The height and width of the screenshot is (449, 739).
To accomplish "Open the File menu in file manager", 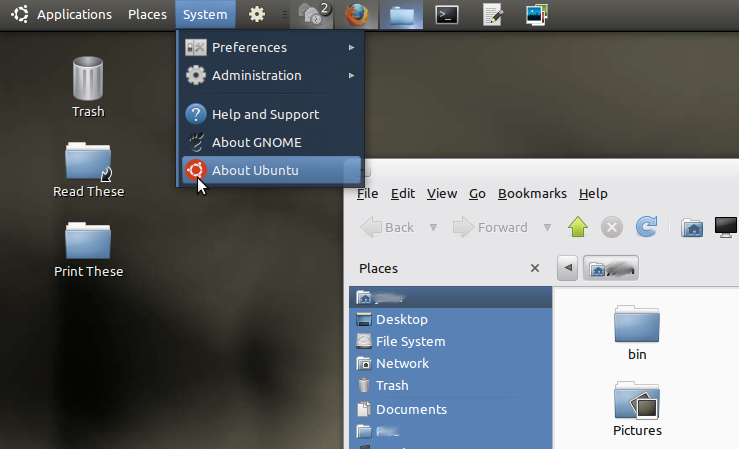I will pos(368,194).
